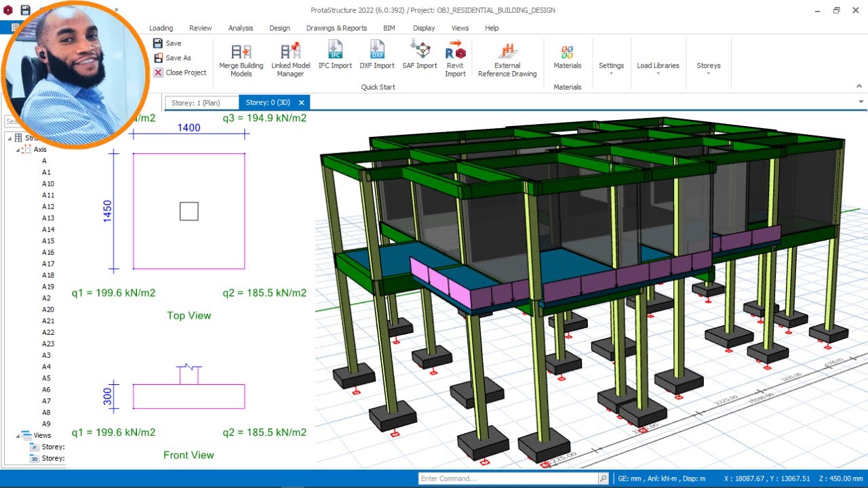Collapse the Axis tree node
The image size is (868, 488).
[x=18, y=149]
